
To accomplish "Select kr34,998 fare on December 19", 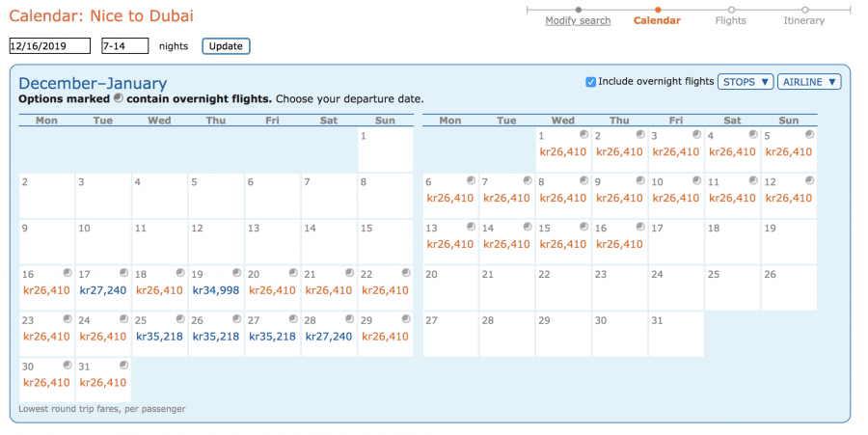I will click(x=216, y=290).
